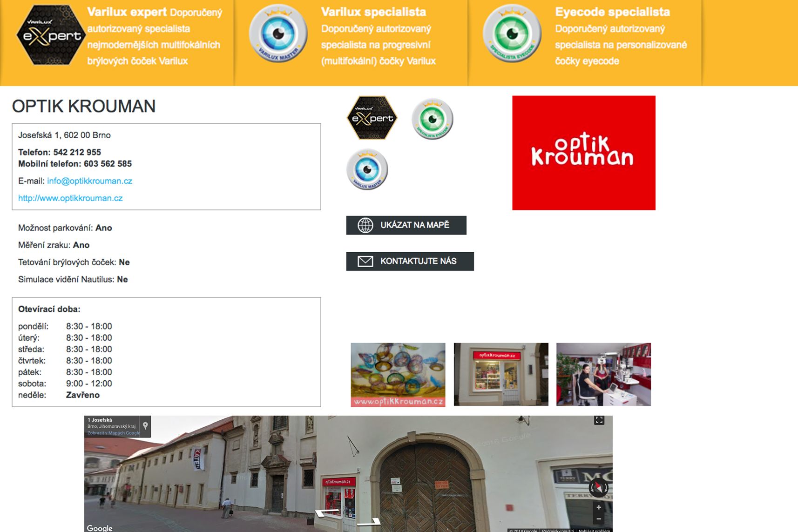The width and height of the screenshot is (798, 532).
Task: Click the OPTIK KROUMAN page title
Action: click(x=84, y=106)
